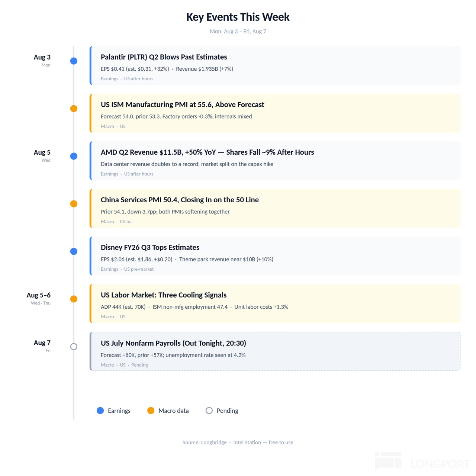Open the Disney FY26 Q3 Tops Estimates headline
The width and height of the screenshot is (476, 476).
150,247
